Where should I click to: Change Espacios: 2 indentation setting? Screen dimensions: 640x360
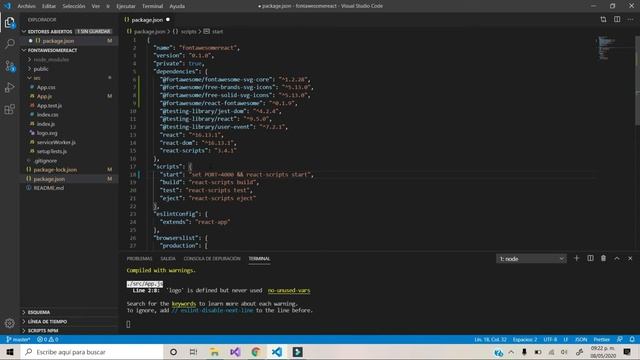coord(525,340)
